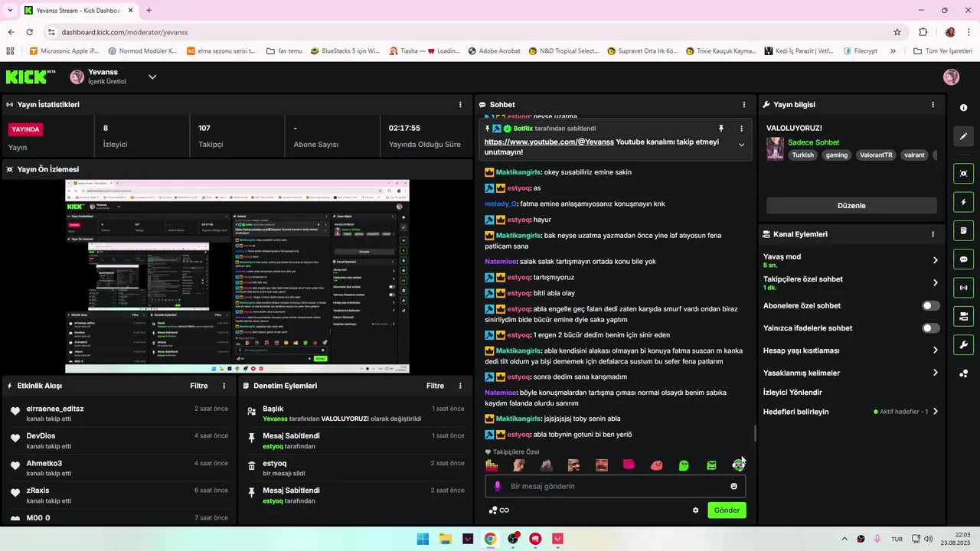This screenshot has width=980, height=551.
Task: Click the browser address bar
Action: click(467, 32)
